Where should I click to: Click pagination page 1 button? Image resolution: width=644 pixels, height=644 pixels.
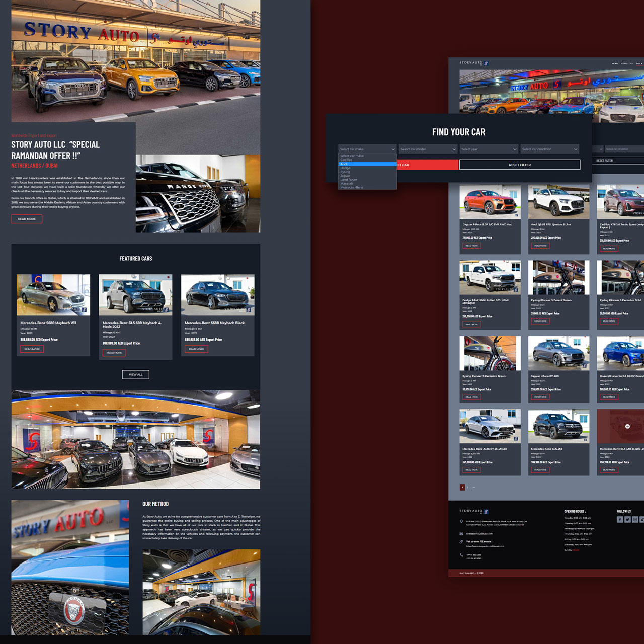coord(462,487)
